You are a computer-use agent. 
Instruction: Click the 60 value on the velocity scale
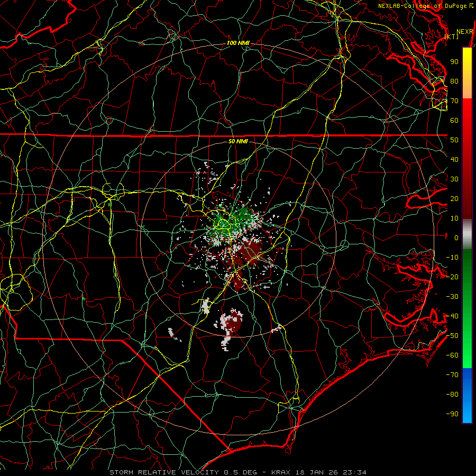[454, 121]
